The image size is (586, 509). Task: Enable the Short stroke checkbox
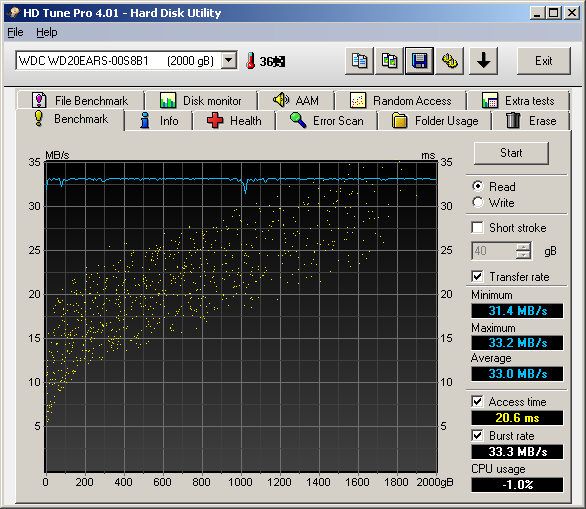[x=478, y=227]
